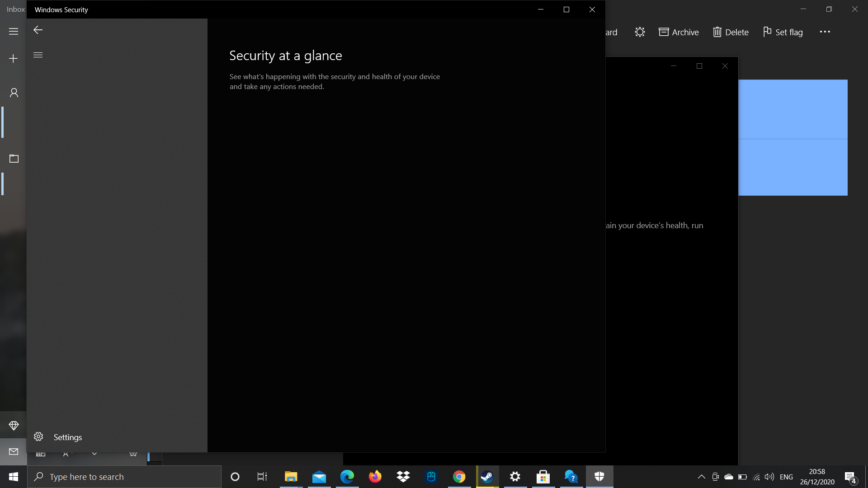Open Mail app from taskbar
Image resolution: width=868 pixels, height=488 pixels.
319,477
